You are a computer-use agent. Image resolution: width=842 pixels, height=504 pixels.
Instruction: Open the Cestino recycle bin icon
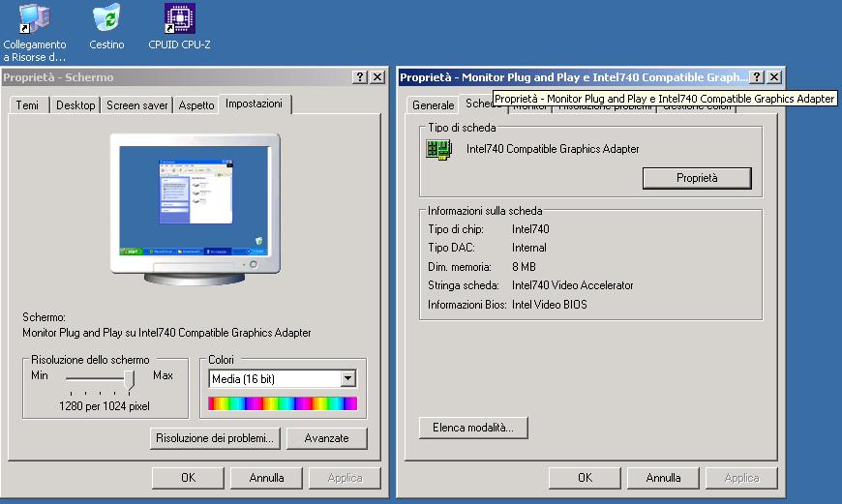(x=106, y=27)
